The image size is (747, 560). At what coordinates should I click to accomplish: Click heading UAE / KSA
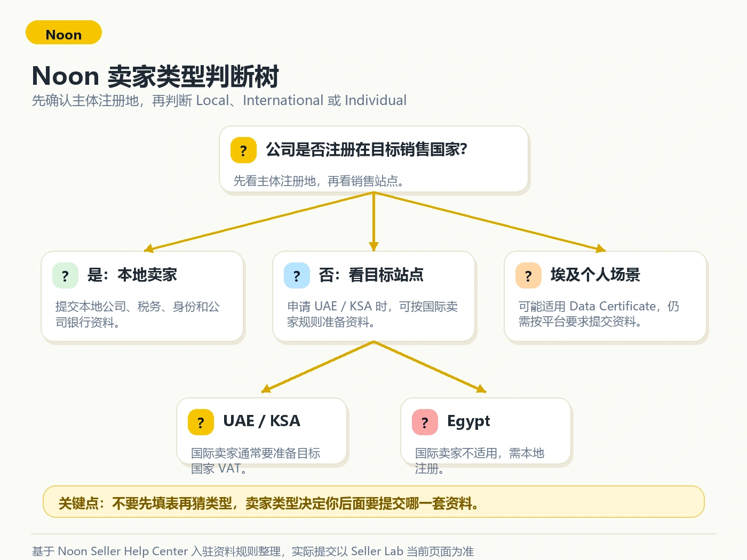pyautogui.click(x=261, y=421)
